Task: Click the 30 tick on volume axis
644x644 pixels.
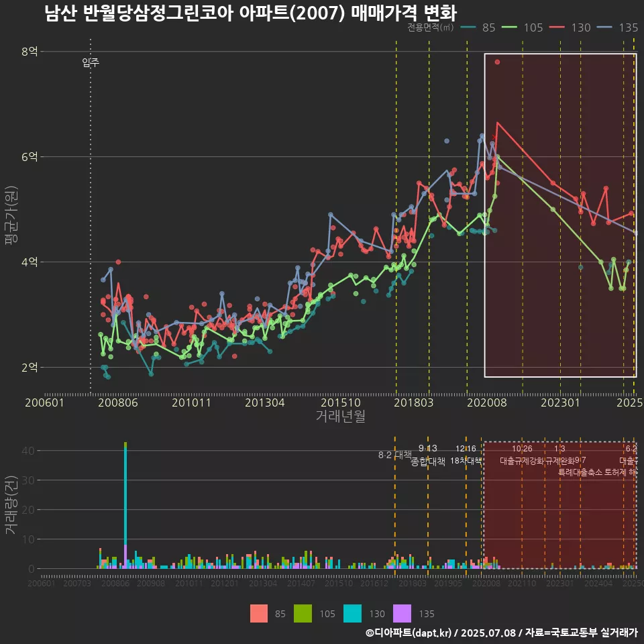Action: (x=28, y=480)
